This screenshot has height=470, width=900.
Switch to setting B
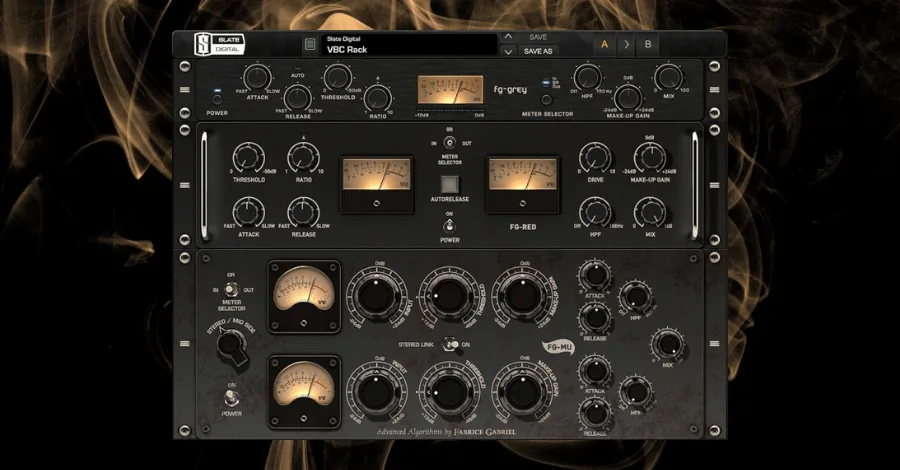[x=648, y=44]
